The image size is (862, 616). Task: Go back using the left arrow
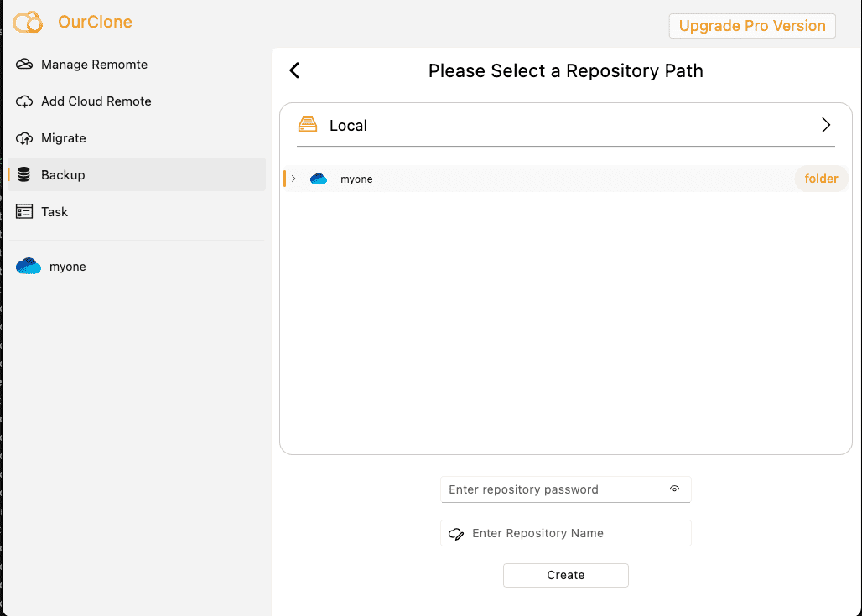point(294,70)
